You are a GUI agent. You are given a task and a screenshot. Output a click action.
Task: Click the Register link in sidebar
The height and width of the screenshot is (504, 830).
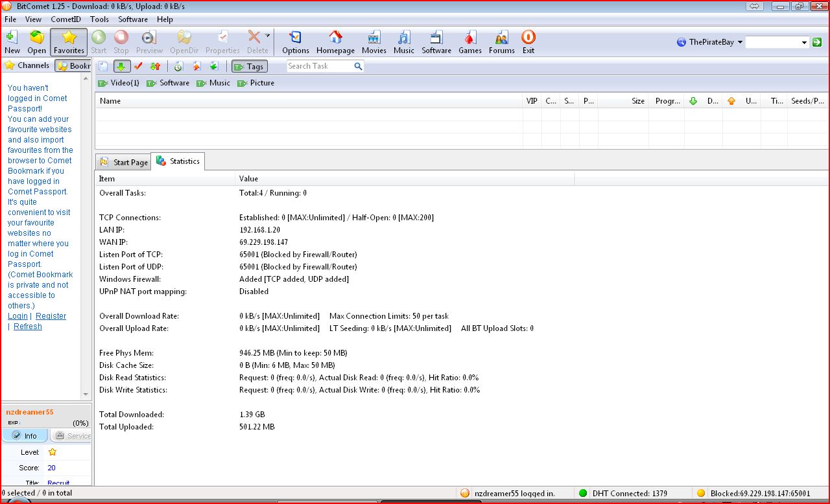51,316
